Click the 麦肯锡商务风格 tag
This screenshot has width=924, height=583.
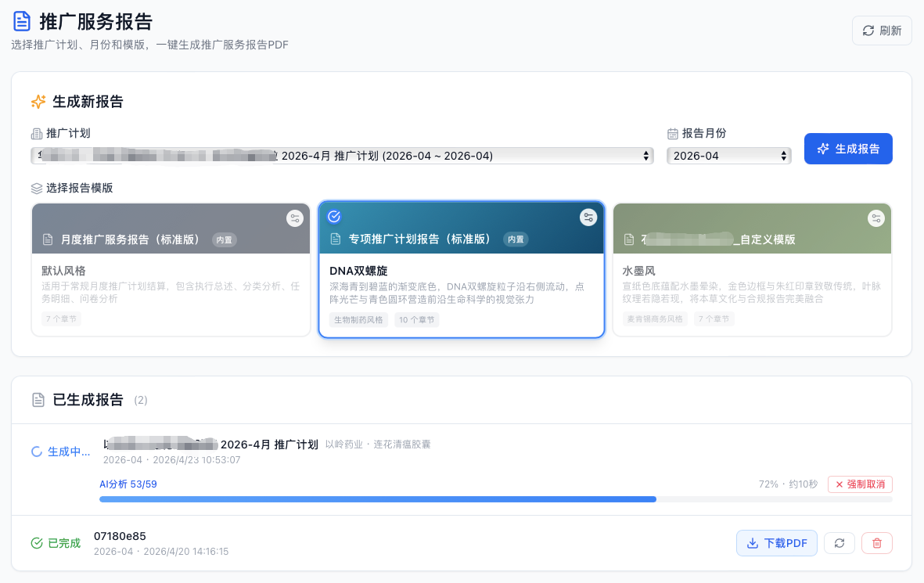(655, 319)
